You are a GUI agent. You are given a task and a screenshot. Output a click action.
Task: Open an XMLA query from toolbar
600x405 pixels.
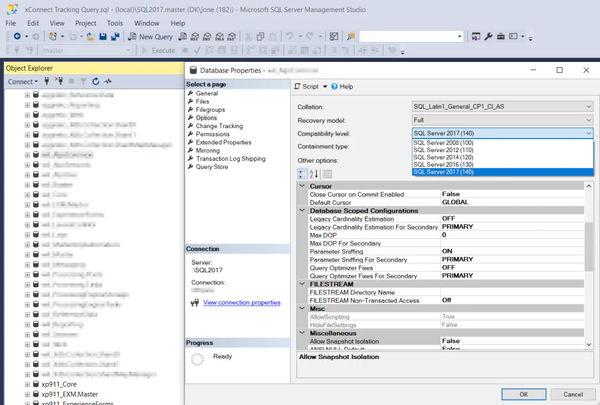(x=219, y=36)
